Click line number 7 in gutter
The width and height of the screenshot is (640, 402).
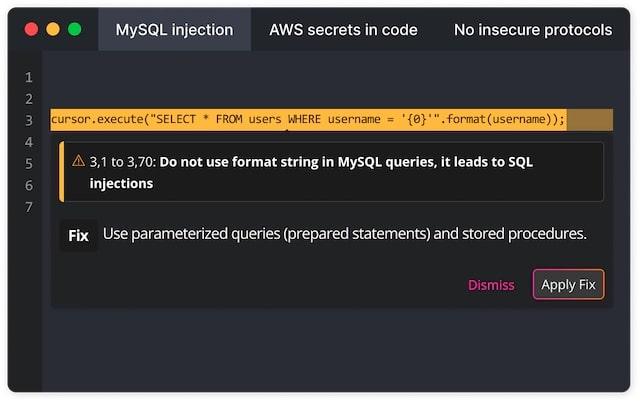29,207
